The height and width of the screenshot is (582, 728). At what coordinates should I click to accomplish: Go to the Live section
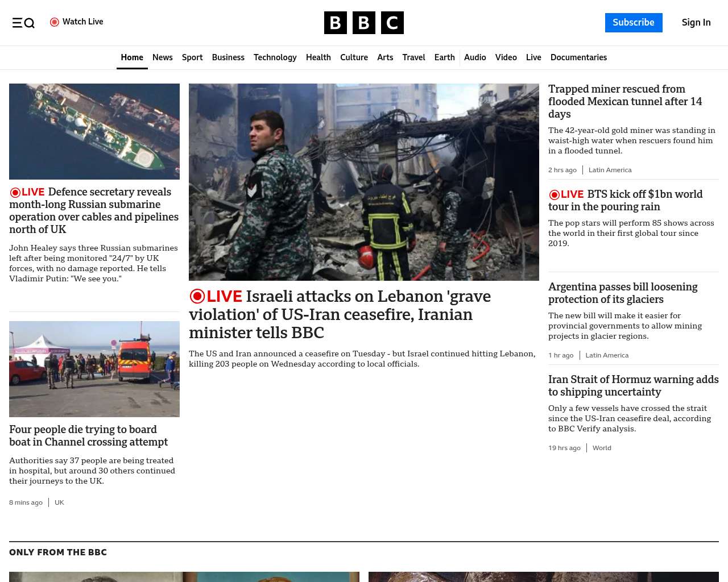click(533, 57)
